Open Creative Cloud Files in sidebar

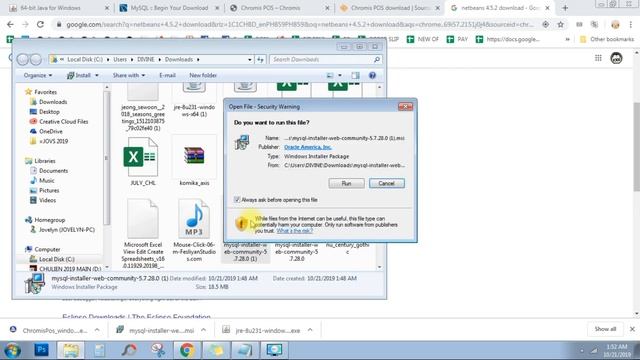click(x=63, y=122)
